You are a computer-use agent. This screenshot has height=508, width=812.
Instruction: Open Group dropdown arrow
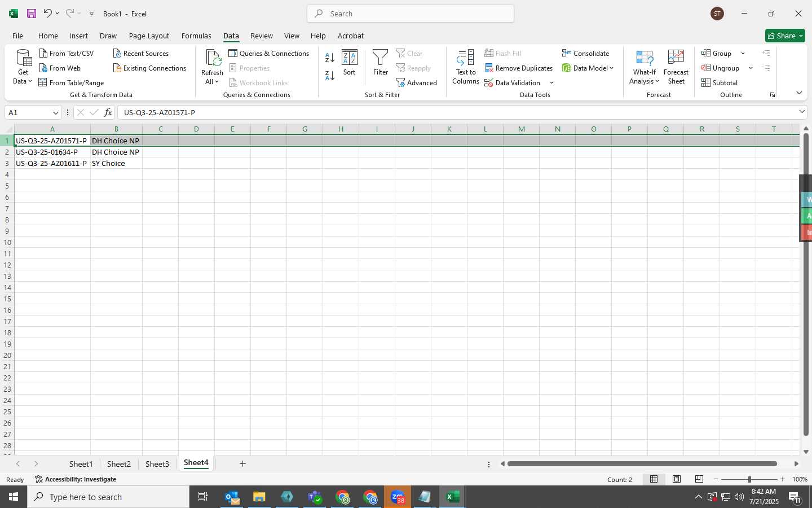point(743,54)
